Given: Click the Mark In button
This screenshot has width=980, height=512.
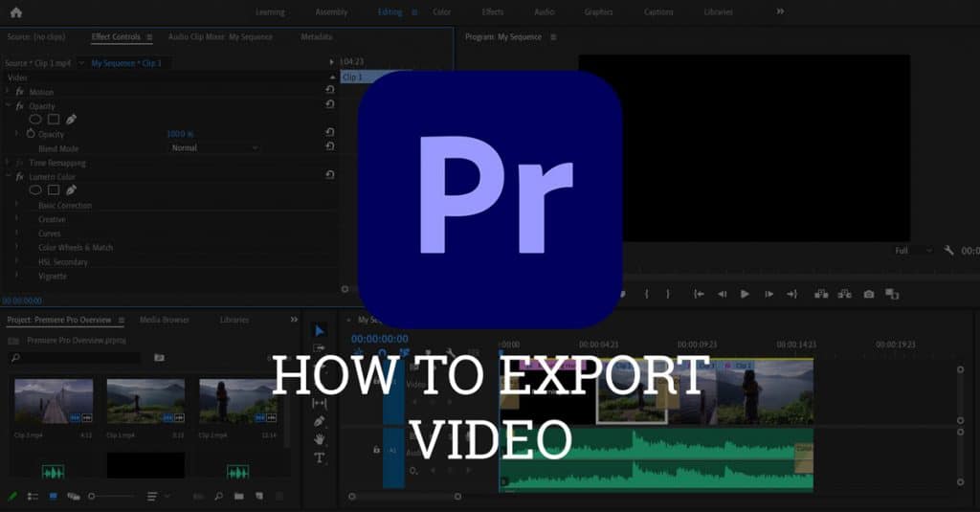Looking at the screenshot, I should coord(647,294).
